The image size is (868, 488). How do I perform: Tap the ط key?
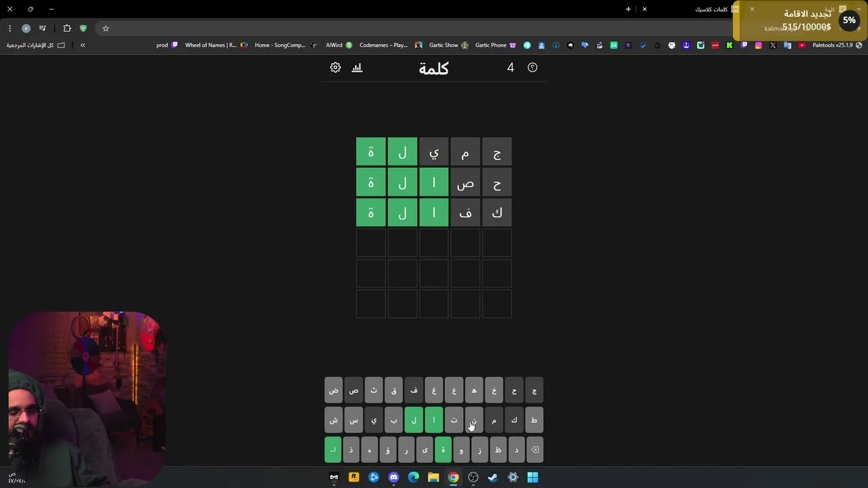[534, 420]
